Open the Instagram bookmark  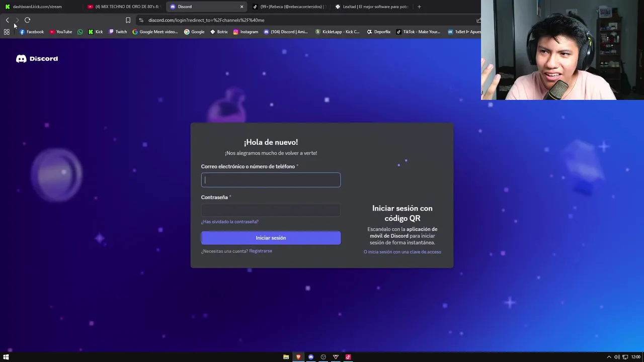(246, 32)
